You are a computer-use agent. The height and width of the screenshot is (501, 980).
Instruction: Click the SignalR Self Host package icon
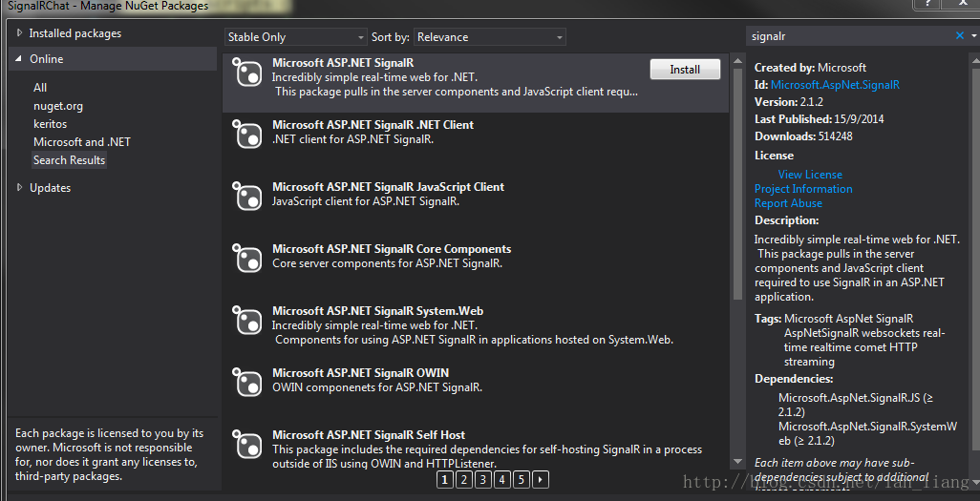pos(246,444)
